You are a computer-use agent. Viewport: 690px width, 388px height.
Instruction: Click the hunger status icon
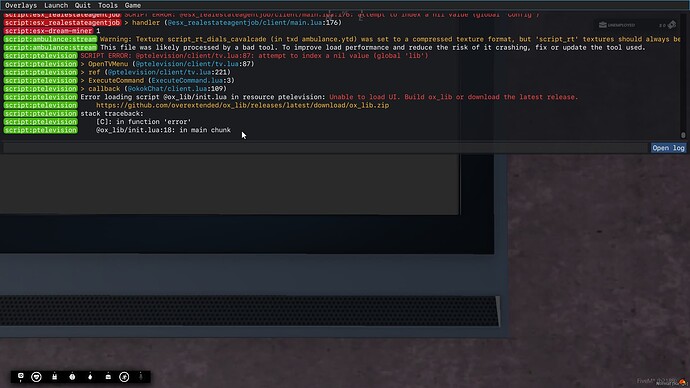(x=72, y=377)
